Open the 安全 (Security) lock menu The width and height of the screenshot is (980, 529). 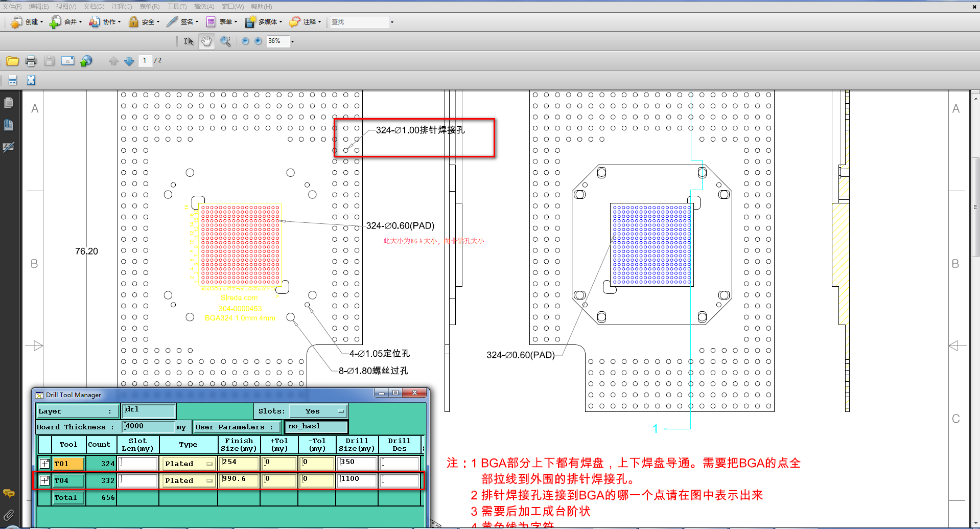[144, 22]
